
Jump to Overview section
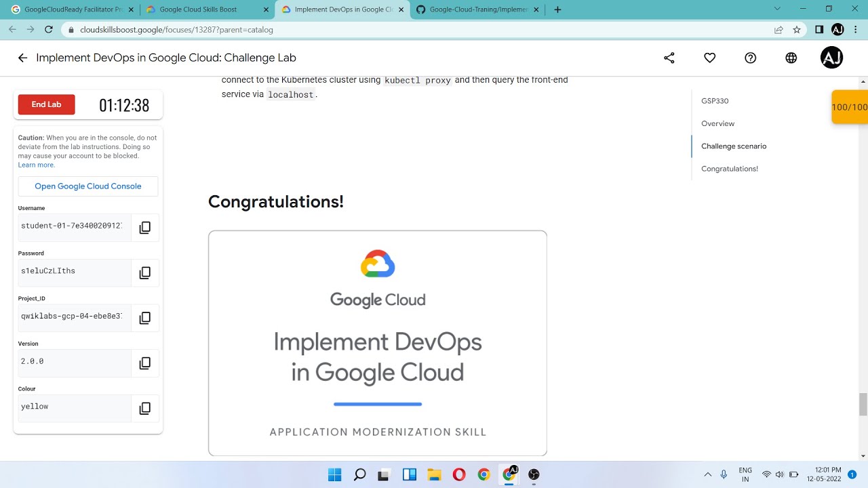[x=717, y=123]
